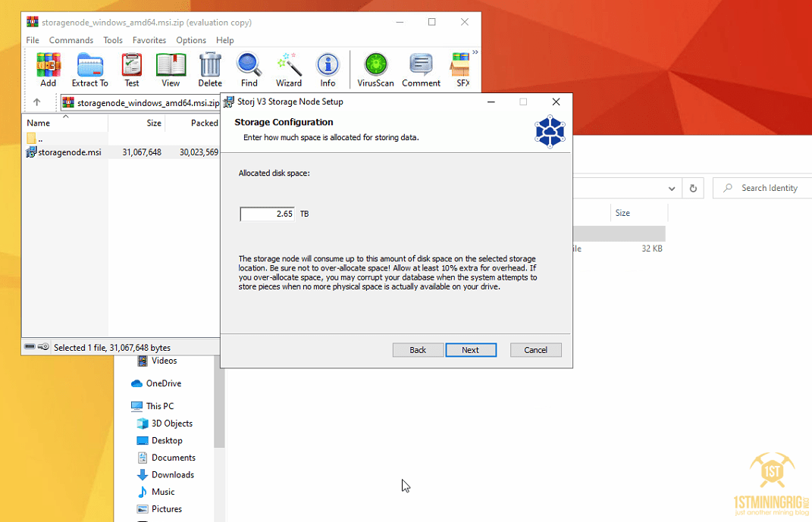Click Next in Storj setup wizard
Screen dimensions: 812x522
(x=471, y=350)
